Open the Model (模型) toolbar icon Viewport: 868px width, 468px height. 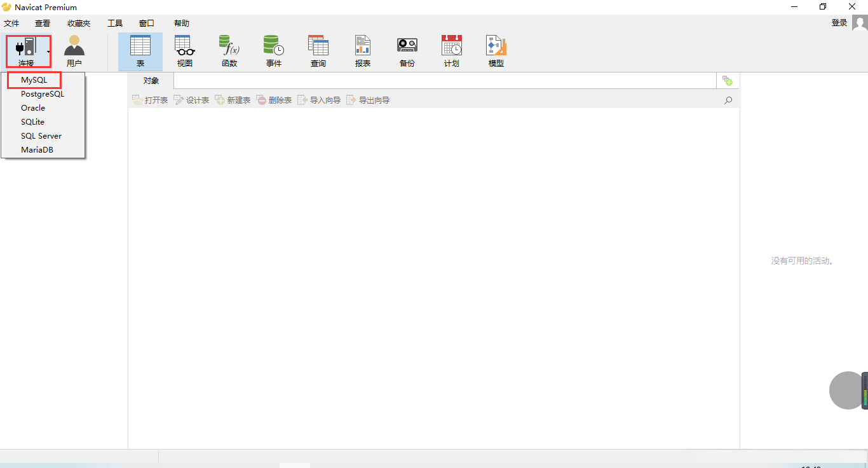point(496,51)
